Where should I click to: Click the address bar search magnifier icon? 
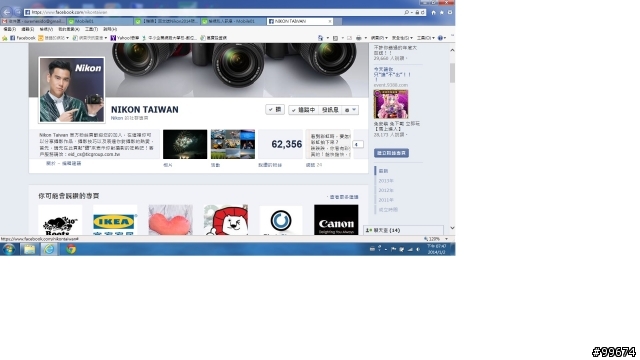407,12
